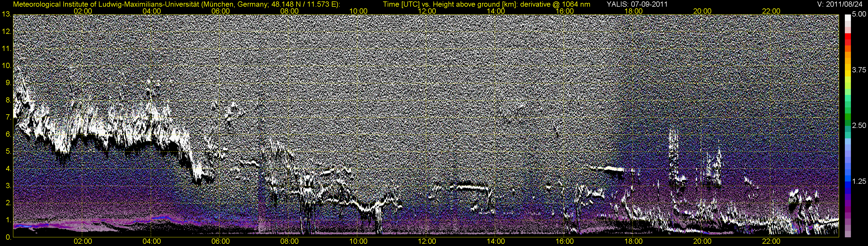Click the 10:00 label on the bottom time axis
Image resolution: width=868 pixels, height=246 pixels.
tap(358, 241)
